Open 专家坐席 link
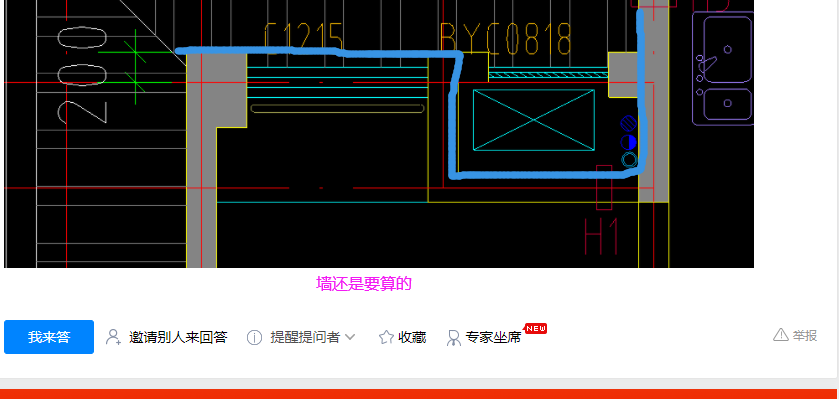The width and height of the screenshot is (839, 399). tap(493, 337)
